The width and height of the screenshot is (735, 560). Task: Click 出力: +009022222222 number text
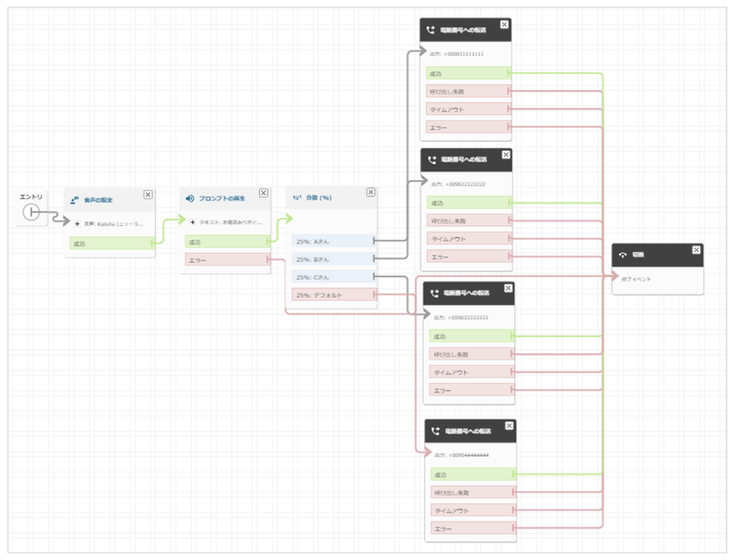pos(458,184)
